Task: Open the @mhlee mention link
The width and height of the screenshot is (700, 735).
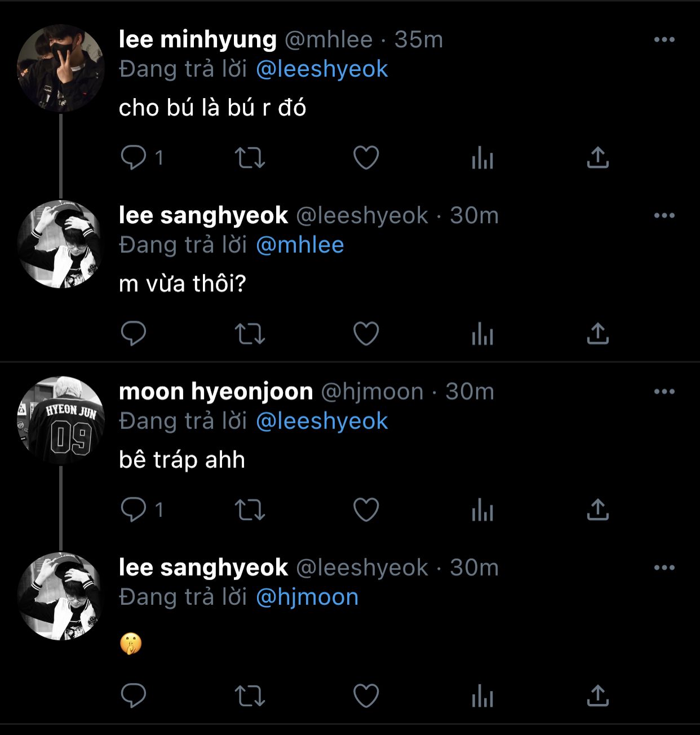Action: (x=300, y=245)
